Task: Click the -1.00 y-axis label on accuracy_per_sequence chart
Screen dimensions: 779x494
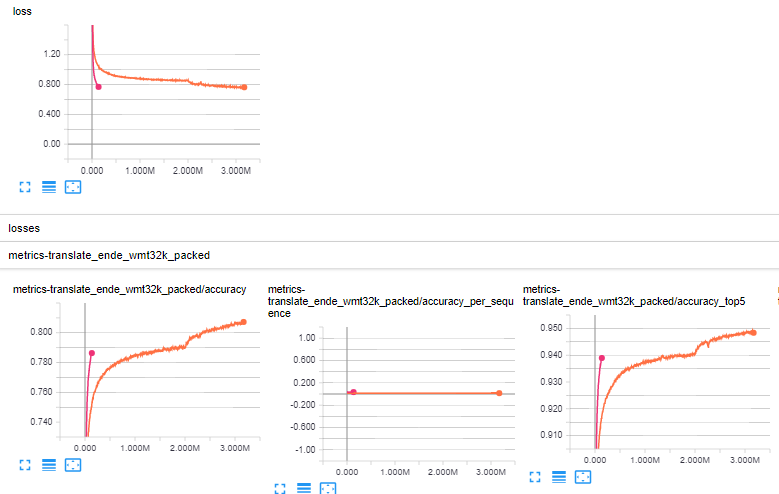Action: pos(306,449)
